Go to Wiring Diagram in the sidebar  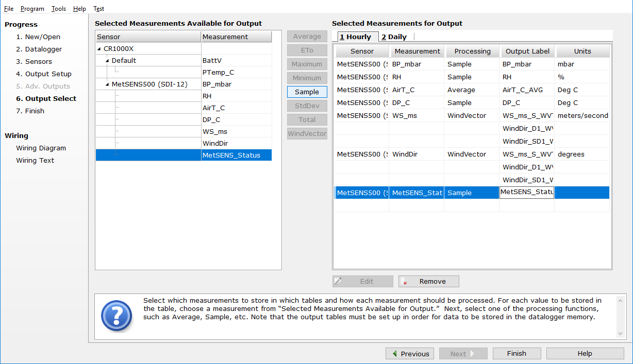pos(41,148)
